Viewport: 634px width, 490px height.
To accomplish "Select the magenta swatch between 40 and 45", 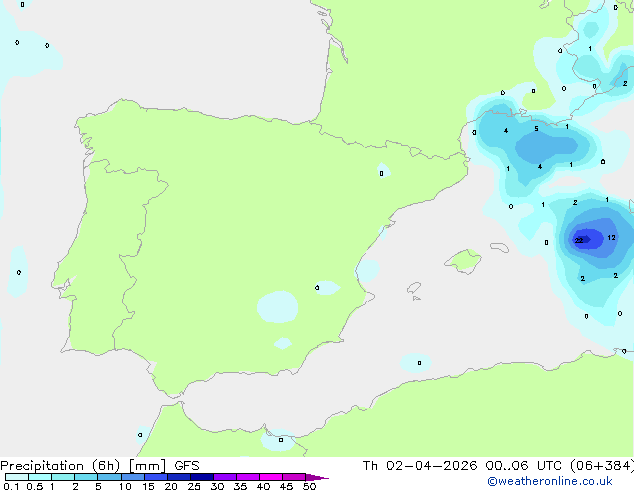I will click(x=271, y=477).
